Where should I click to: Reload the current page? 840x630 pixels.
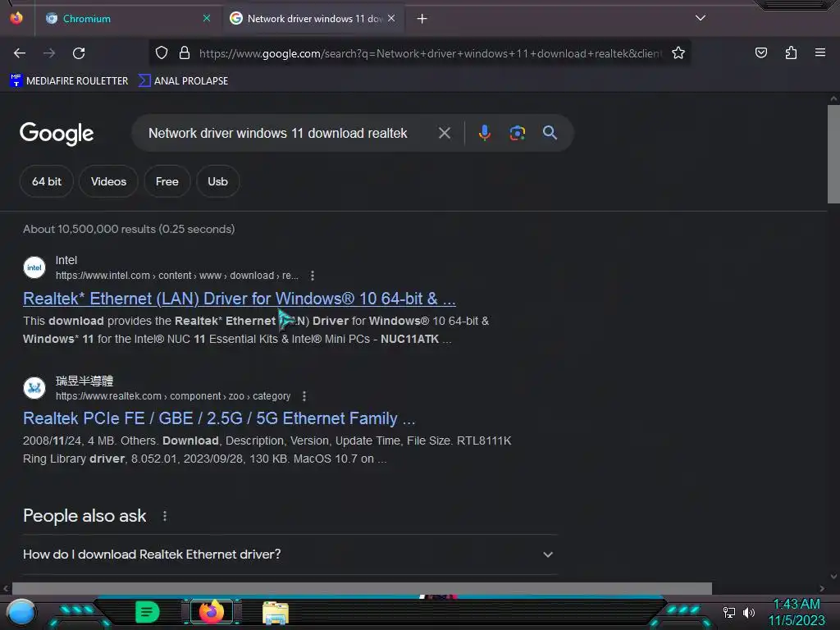point(79,53)
